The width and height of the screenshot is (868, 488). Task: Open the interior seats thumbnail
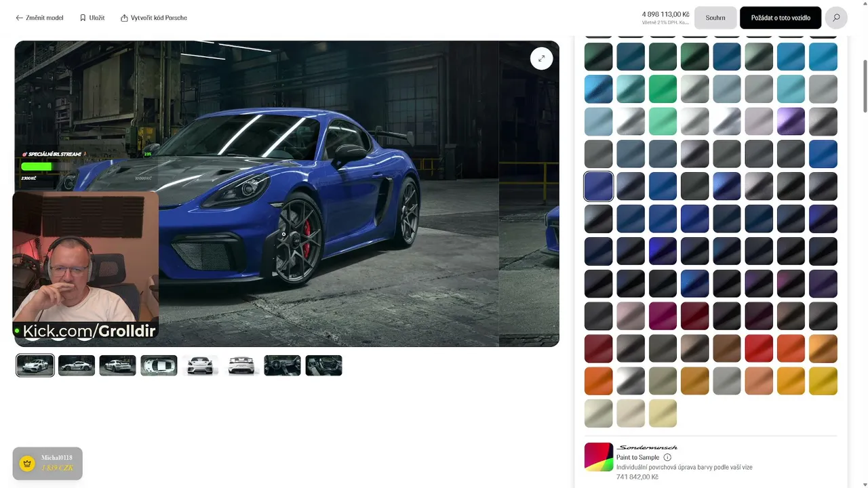(324, 366)
